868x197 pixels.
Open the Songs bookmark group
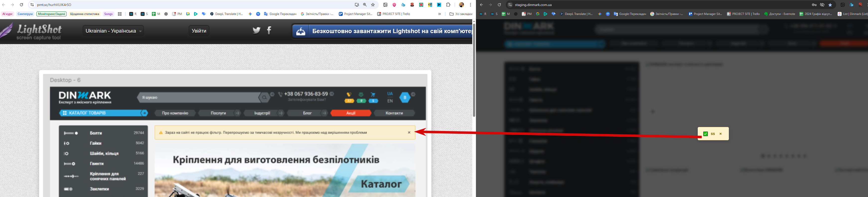point(109,14)
